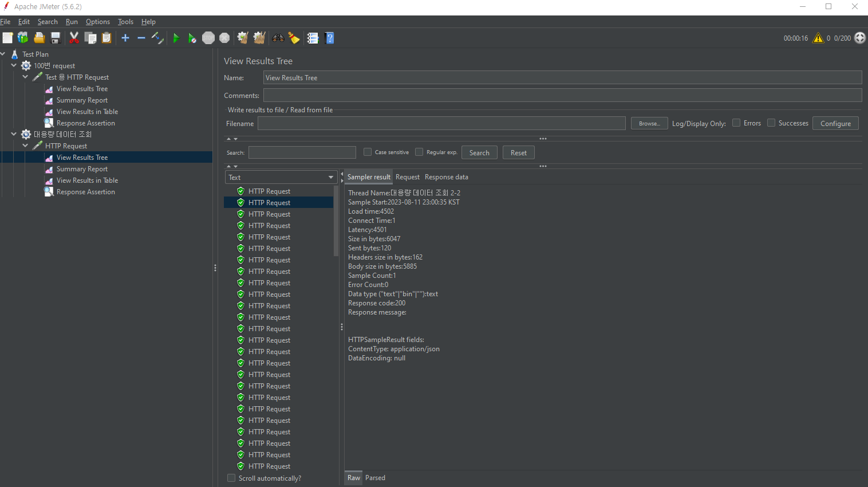The width and height of the screenshot is (868, 487).
Task: Click the Shutdown test icon
Action: point(224,38)
